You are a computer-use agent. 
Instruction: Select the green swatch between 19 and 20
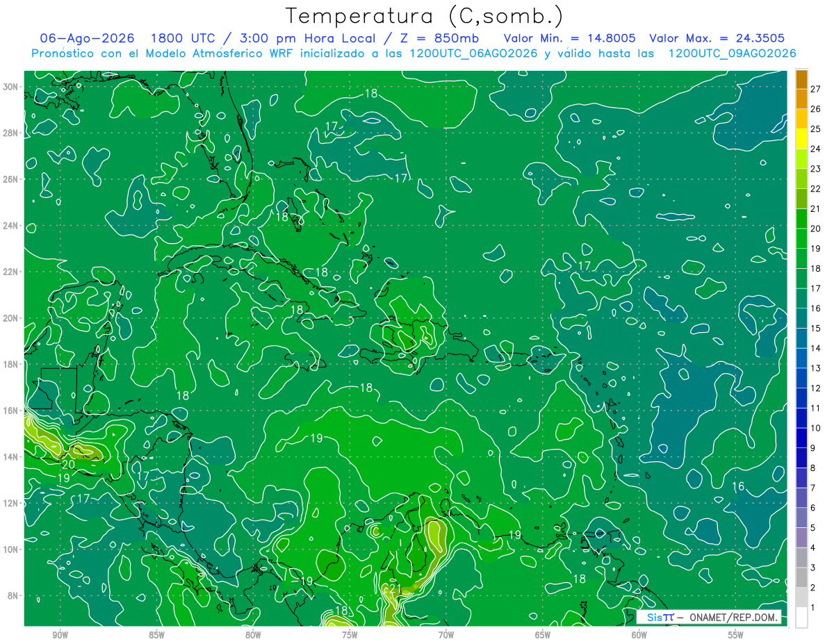click(801, 239)
